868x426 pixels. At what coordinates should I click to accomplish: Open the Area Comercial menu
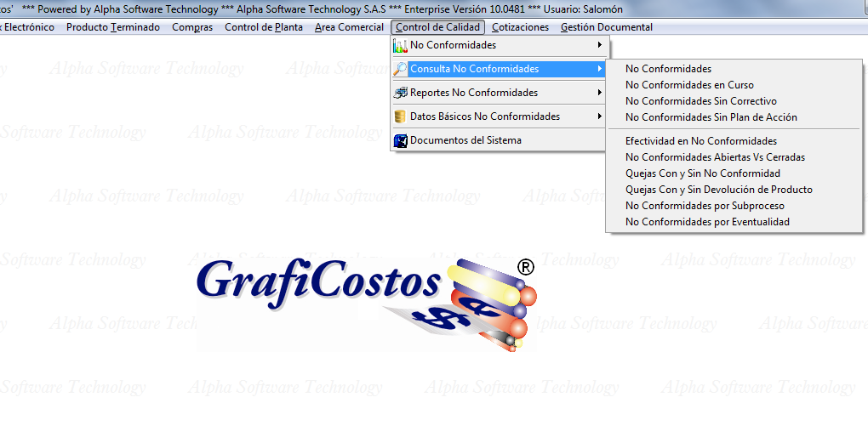click(x=349, y=27)
